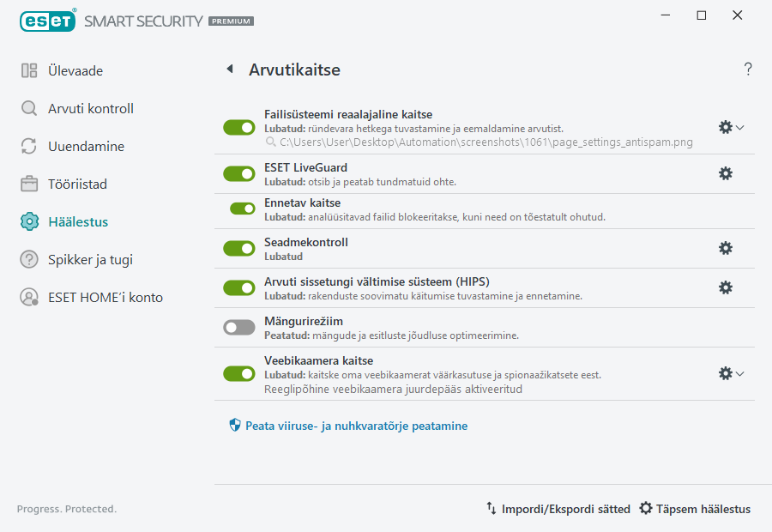Open the Uuendamine update icon
This screenshot has width=772, height=532.
(28, 146)
